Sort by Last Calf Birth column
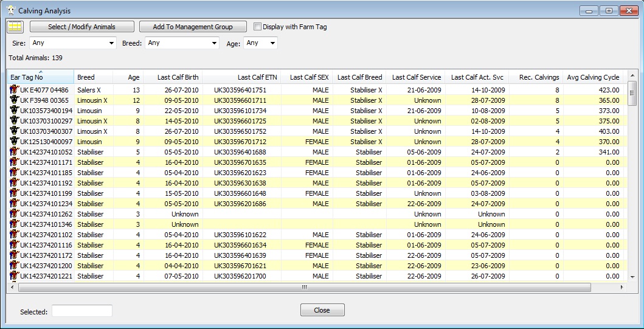Viewport: 644px width, 329px height. coord(173,77)
